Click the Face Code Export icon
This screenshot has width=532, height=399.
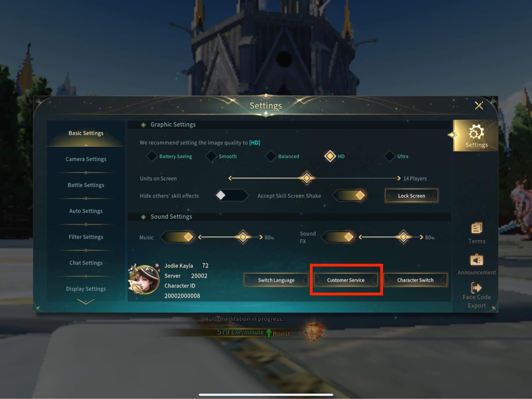point(476,288)
